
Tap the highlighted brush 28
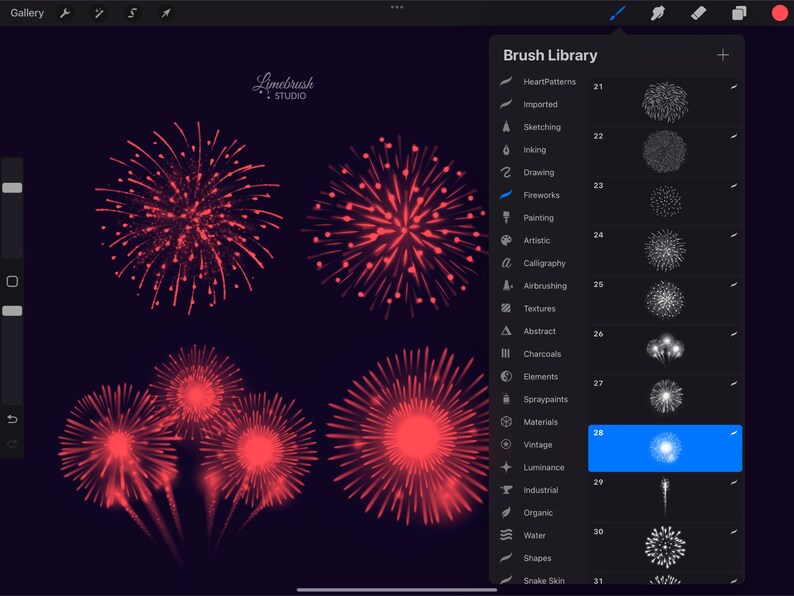coord(665,448)
